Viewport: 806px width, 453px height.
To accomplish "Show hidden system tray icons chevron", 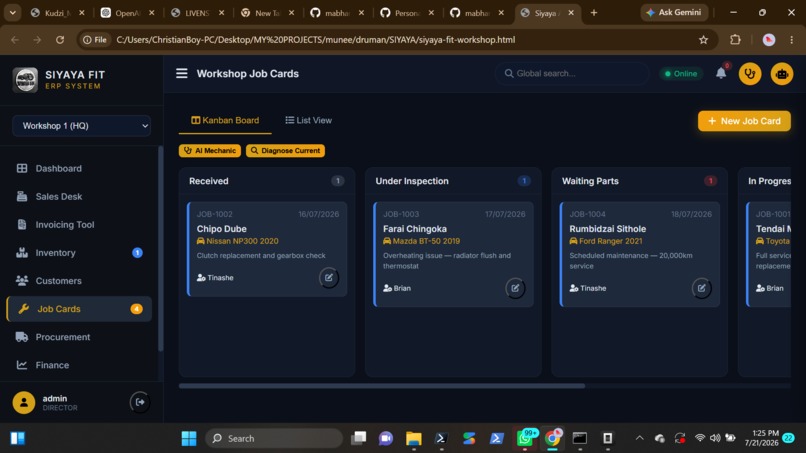I will click(639, 438).
